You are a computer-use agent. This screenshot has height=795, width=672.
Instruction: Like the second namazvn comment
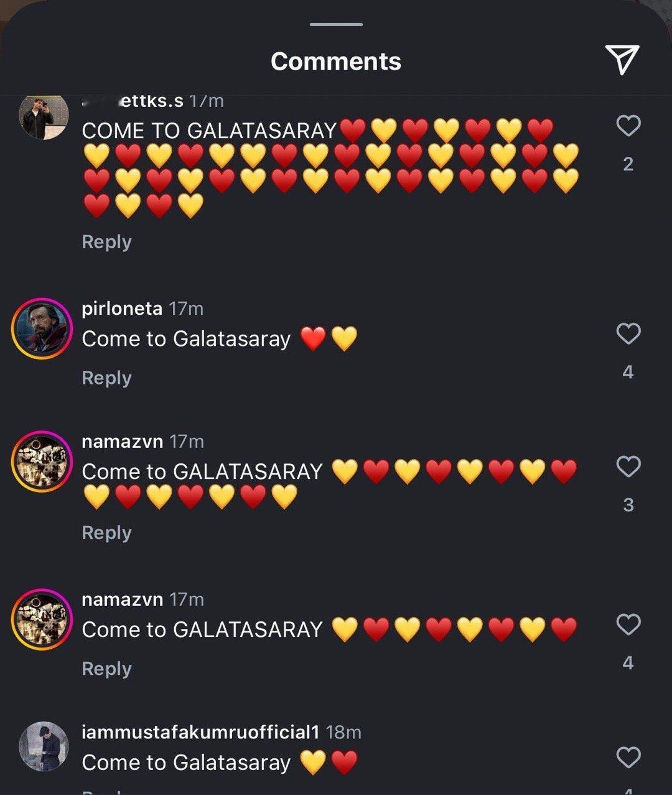[628, 625]
